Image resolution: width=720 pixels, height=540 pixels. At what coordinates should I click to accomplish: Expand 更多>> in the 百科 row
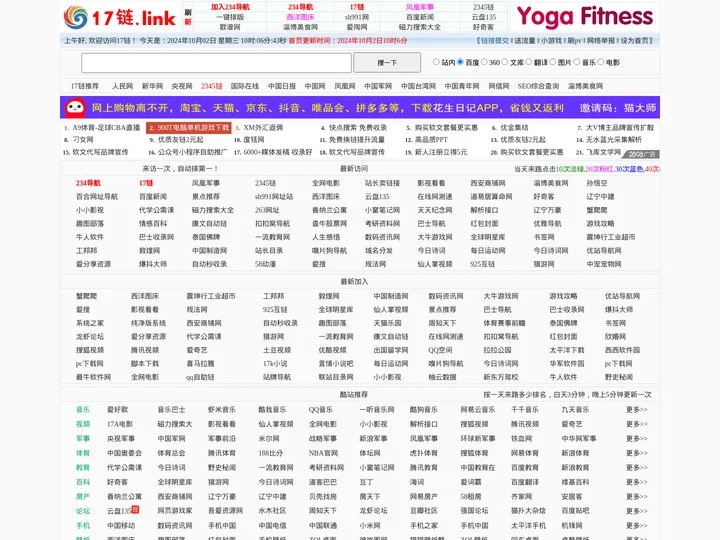pyautogui.click(x=636, y=482)
